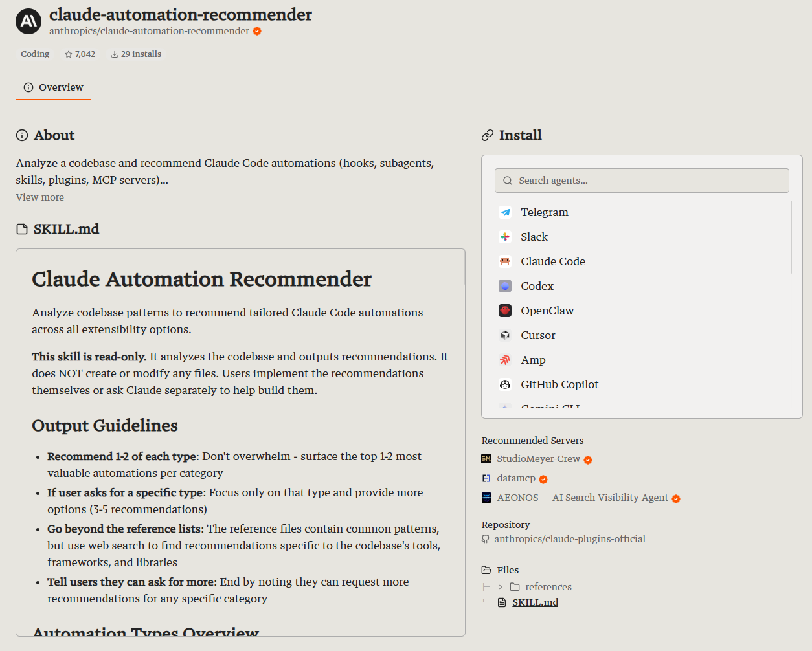Click the claude-automation-recommender page title

pyautogui.click(x=181, y=14)
